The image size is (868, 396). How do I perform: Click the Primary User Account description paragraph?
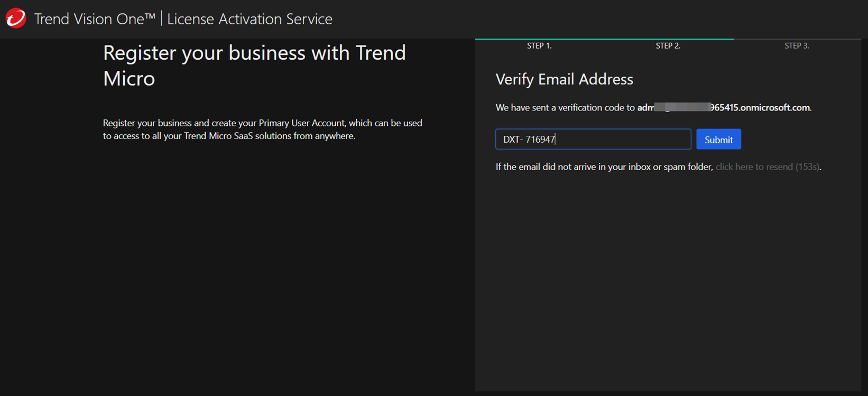[262, 130]
